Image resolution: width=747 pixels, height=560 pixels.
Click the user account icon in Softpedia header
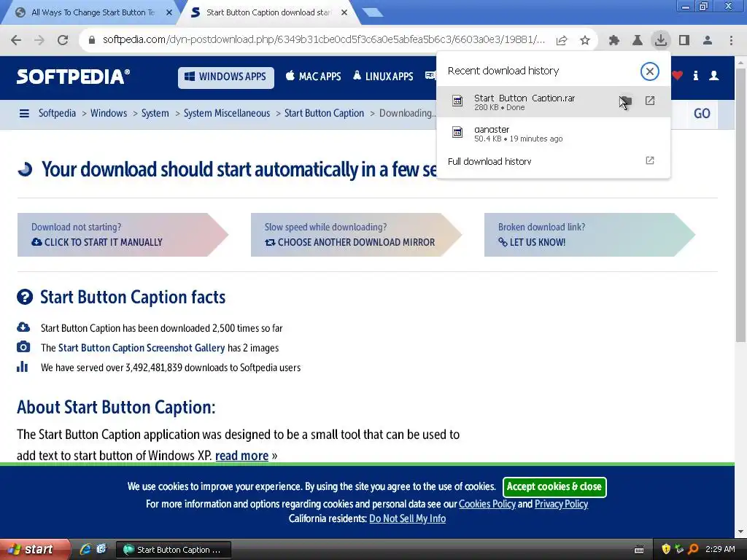click(713, 75)
